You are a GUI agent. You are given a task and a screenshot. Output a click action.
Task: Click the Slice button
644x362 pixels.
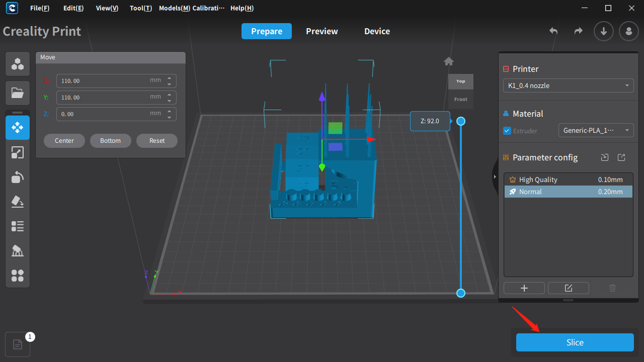(x=575, y=342)
